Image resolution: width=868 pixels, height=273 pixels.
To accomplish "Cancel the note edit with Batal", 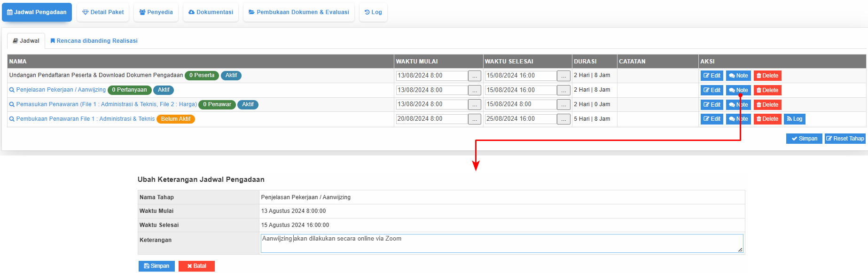I will (x=196, y=266).
